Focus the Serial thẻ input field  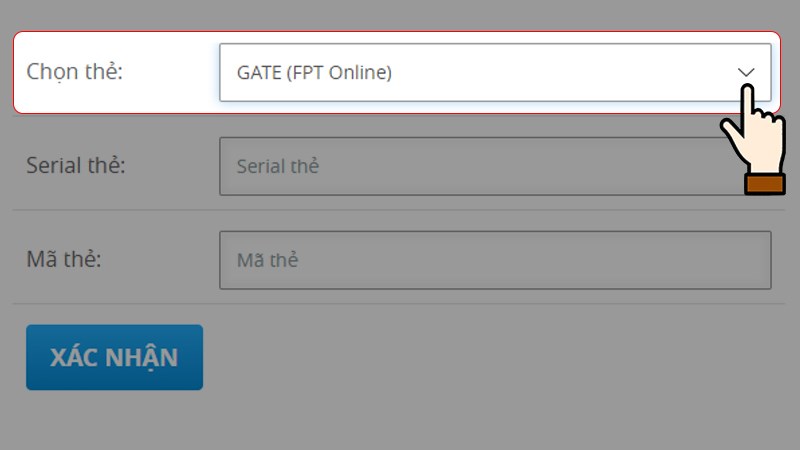(x=482, y=166)
